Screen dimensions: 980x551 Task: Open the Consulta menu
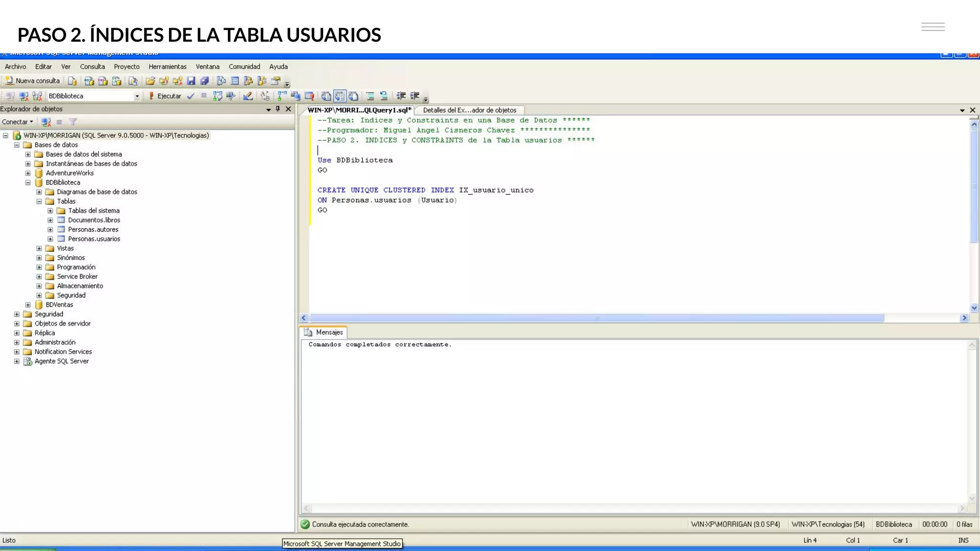tap(92, 67)
